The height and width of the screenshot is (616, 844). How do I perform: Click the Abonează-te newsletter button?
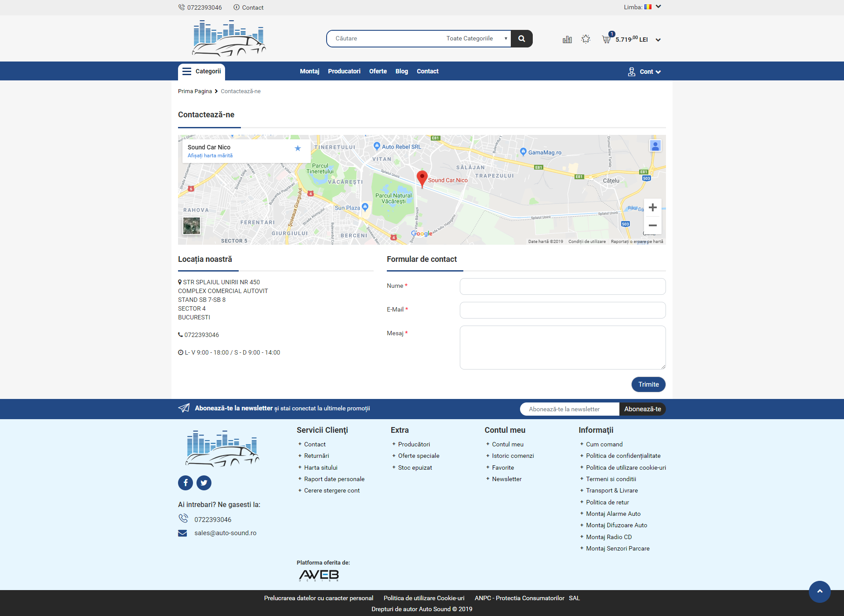[x=642, y=409]
